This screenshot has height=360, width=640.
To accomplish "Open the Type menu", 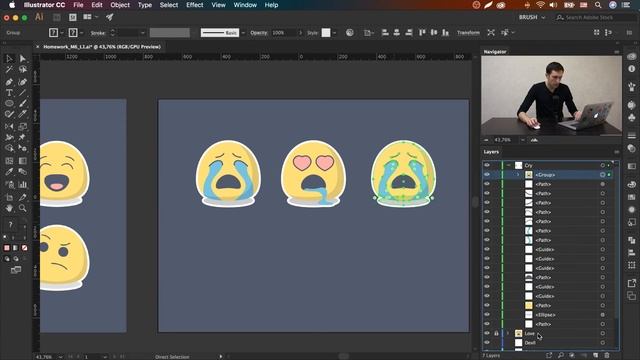I will [x=145, y=5].
